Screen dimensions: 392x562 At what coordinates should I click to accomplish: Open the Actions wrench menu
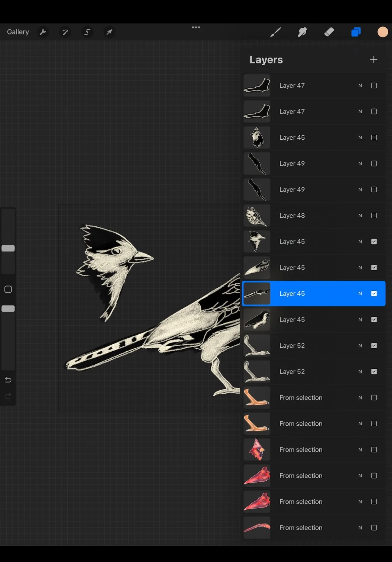tap(43, 32)
